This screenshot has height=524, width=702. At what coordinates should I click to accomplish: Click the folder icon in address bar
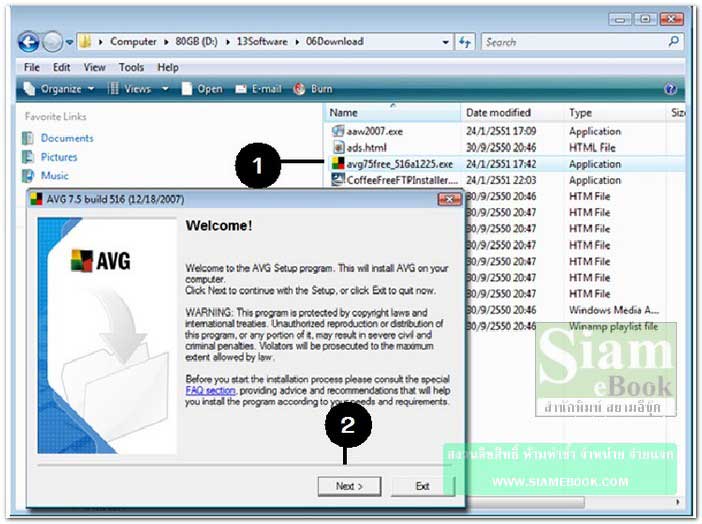point(85,42)
